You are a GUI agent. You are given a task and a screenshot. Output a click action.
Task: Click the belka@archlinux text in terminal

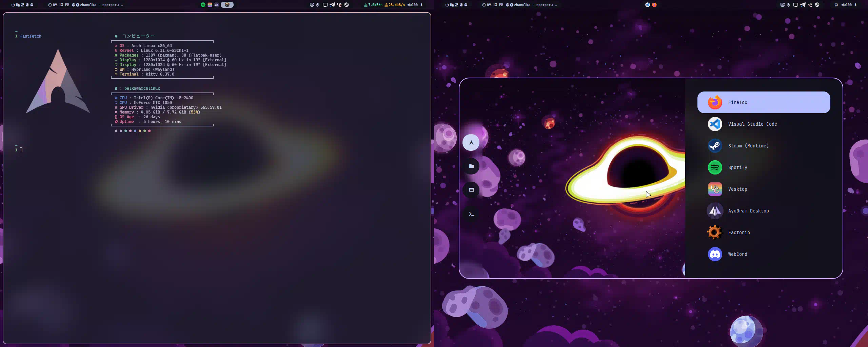[x=142, y=88]
